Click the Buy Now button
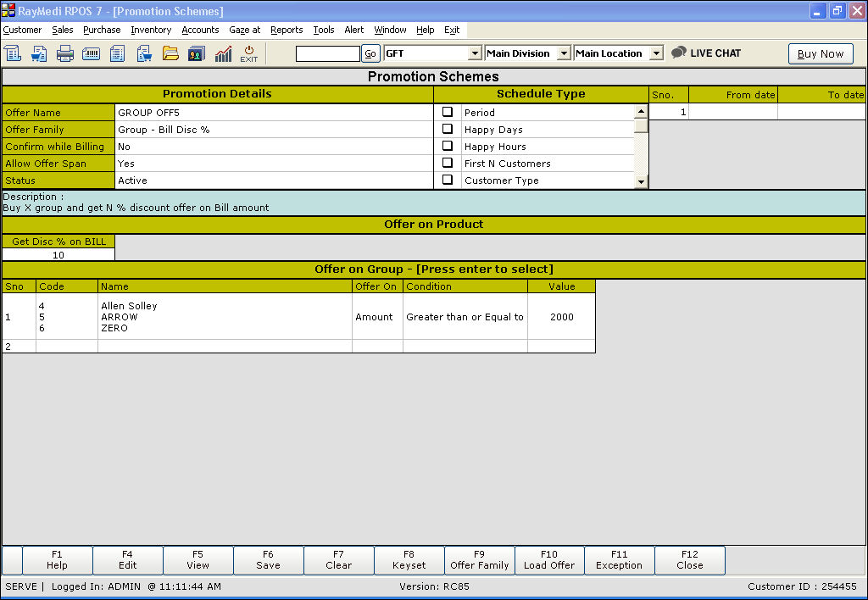 click(x=820, y=53)
